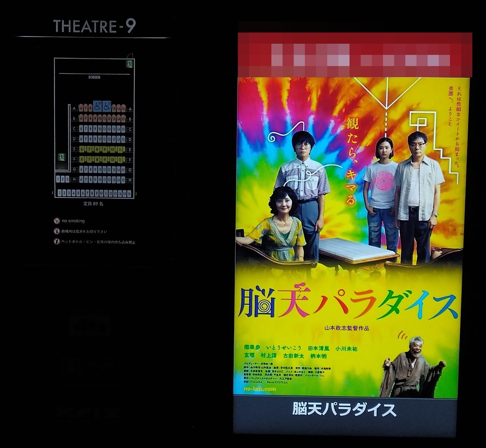Open the no-ten.com link on poster
The image size is (486, 448).
pyautogui.click(x=260, y=389)
